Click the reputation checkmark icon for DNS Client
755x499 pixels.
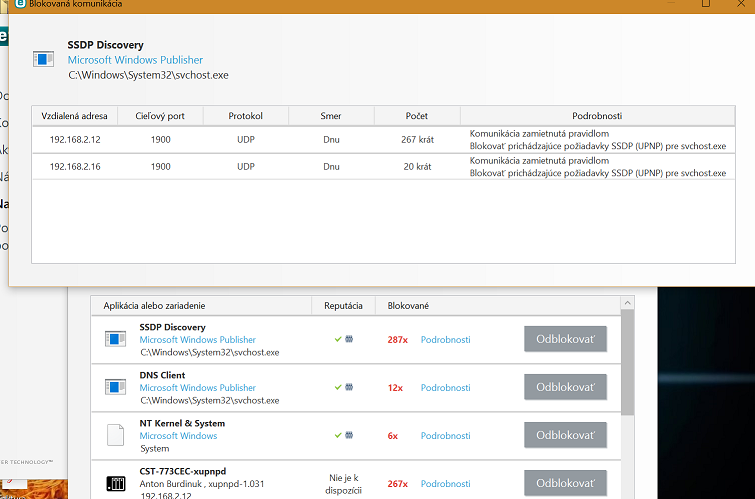click(339, 387)
